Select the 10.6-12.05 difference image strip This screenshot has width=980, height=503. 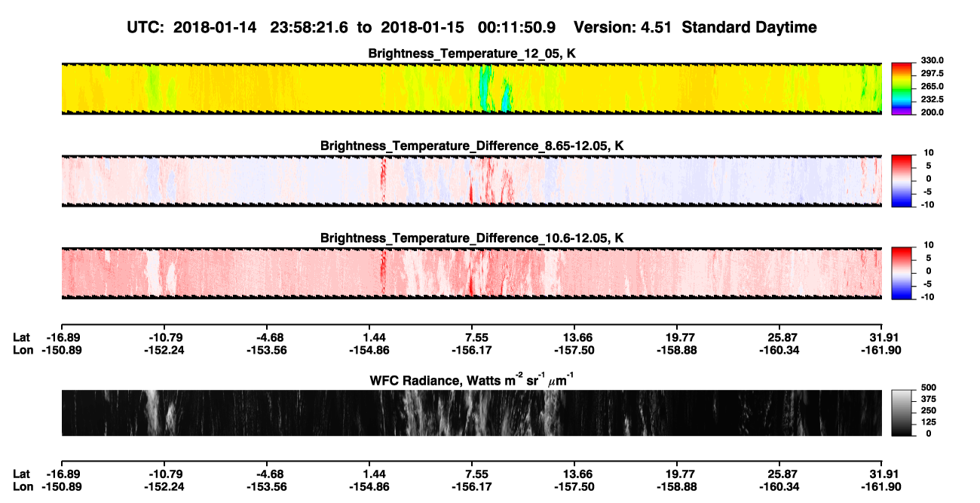(471, 273)
